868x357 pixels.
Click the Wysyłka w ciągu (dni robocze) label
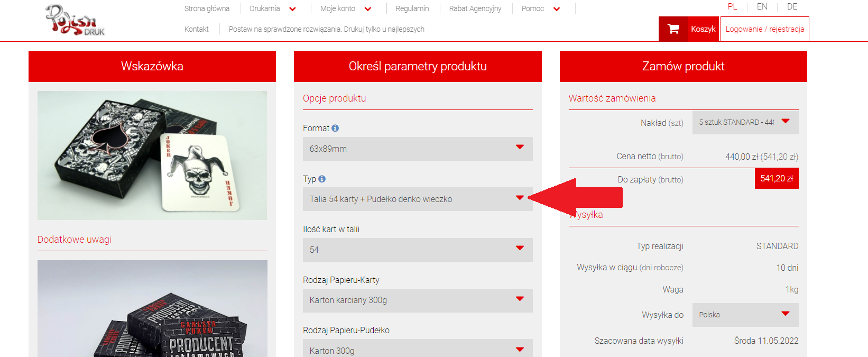click(x=630, y=268)
